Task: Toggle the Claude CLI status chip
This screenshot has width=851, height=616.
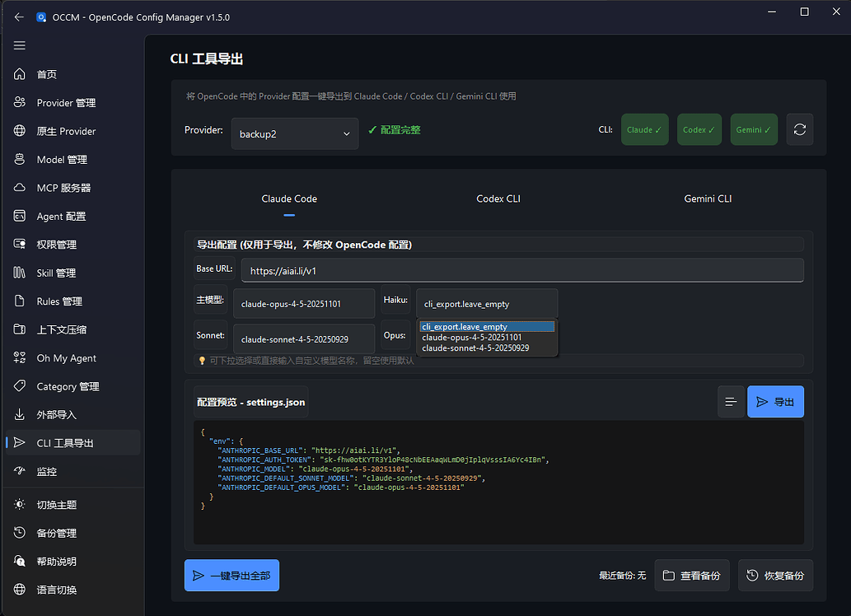Action: 644,130
